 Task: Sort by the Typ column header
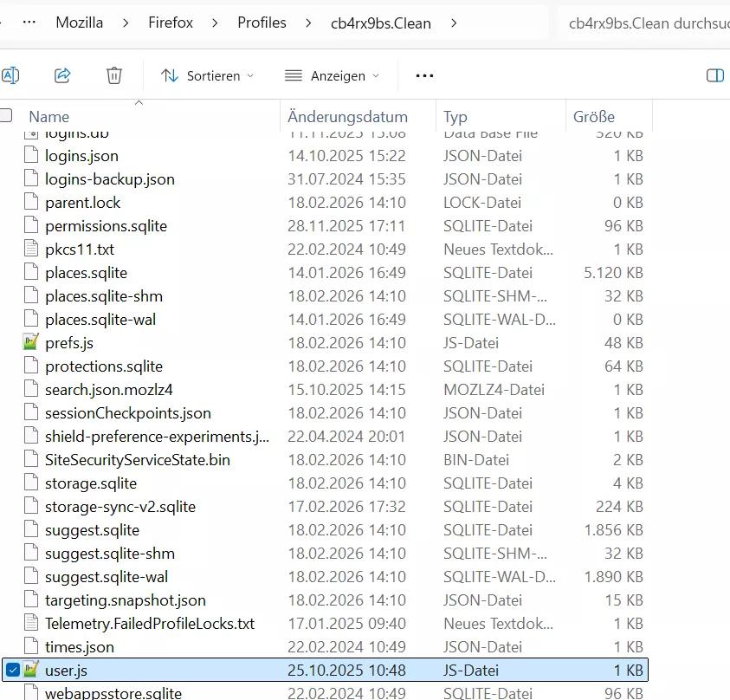tap(455, 116)
